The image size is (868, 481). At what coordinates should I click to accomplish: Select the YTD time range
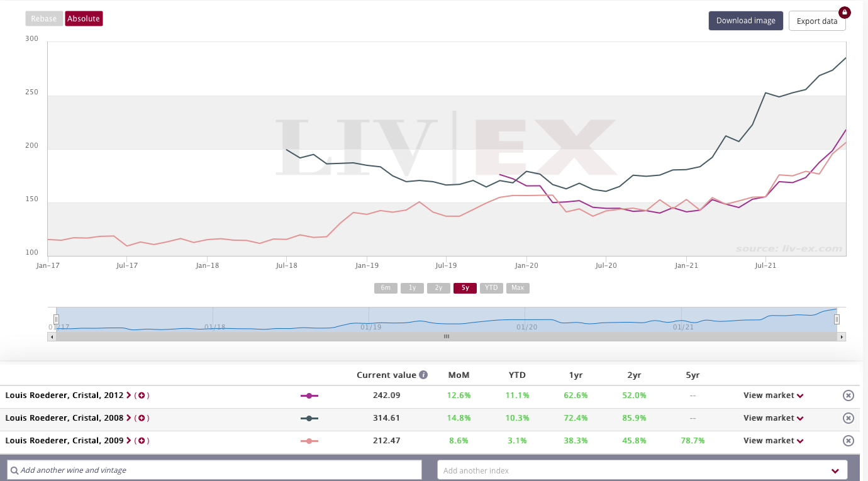(491, 288)
